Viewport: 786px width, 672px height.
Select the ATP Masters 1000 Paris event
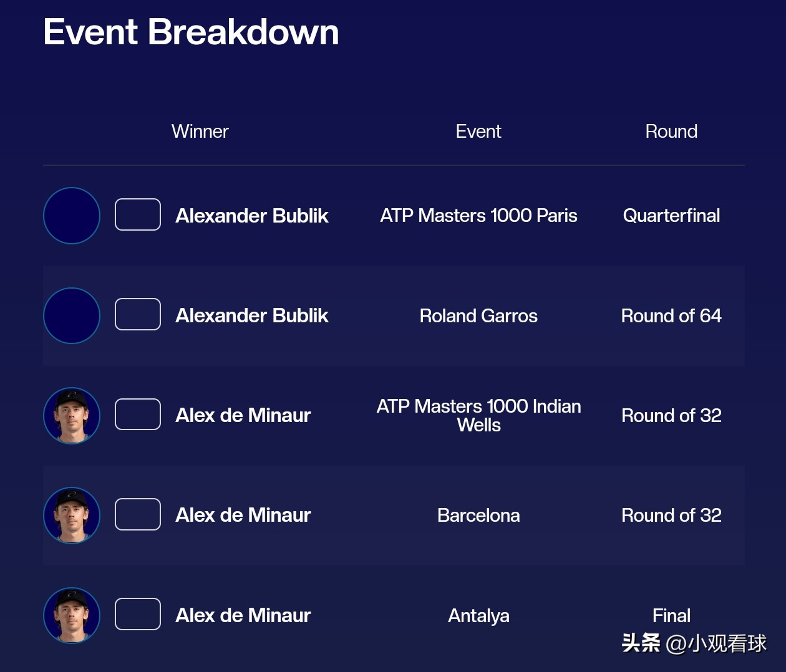(x=478, y=216)
